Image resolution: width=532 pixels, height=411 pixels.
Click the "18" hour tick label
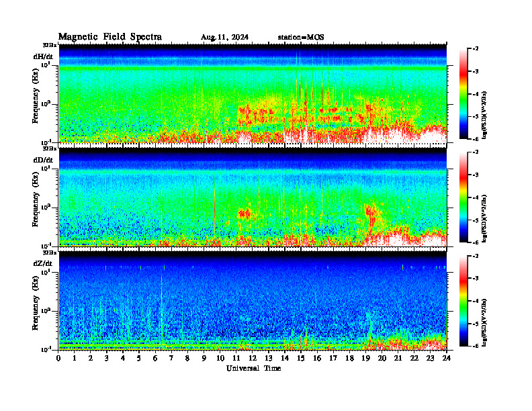click(349, 359)
